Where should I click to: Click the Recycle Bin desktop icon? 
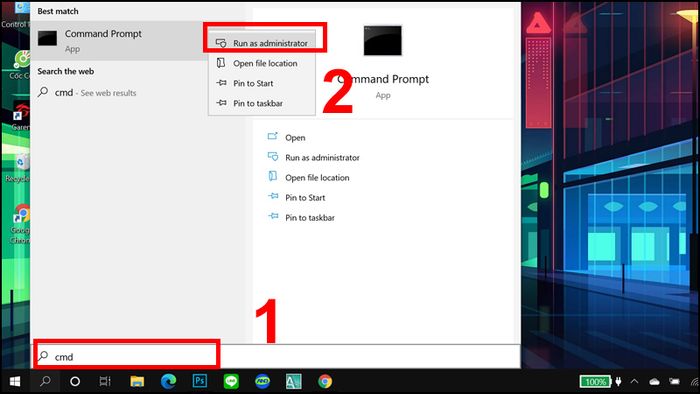[18, 168]
